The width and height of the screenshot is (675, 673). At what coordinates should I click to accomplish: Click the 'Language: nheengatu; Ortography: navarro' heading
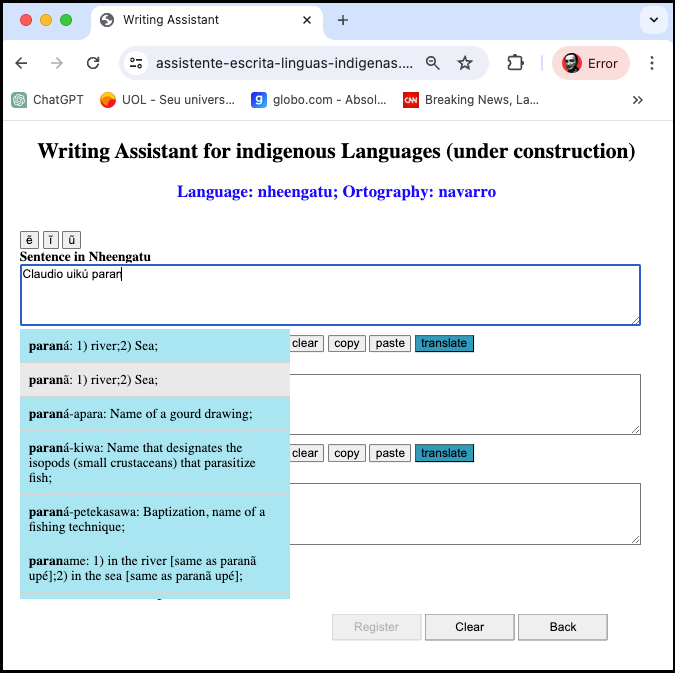click(337, 192)
